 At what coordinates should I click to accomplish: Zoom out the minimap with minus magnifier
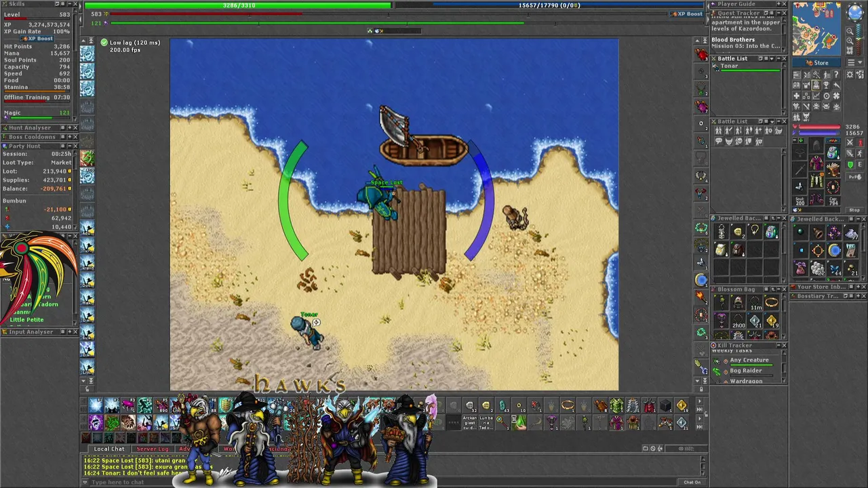[850, 31]
